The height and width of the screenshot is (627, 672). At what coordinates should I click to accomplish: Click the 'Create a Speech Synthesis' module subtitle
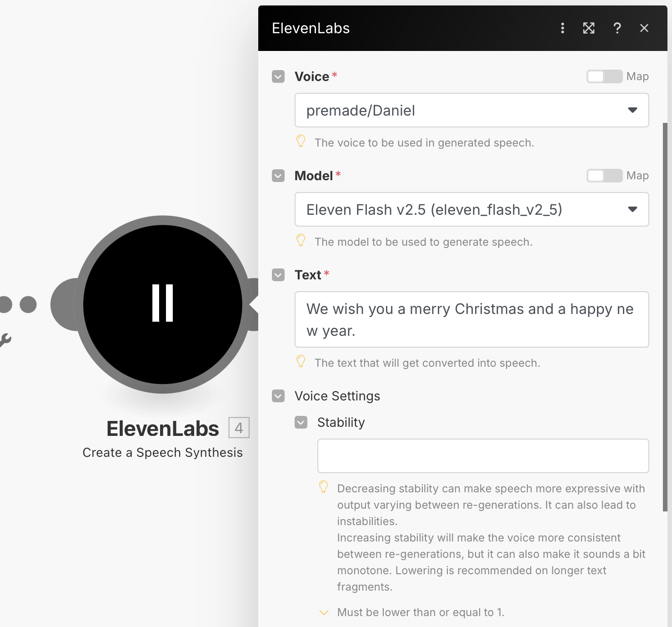(x=162, y=453)
